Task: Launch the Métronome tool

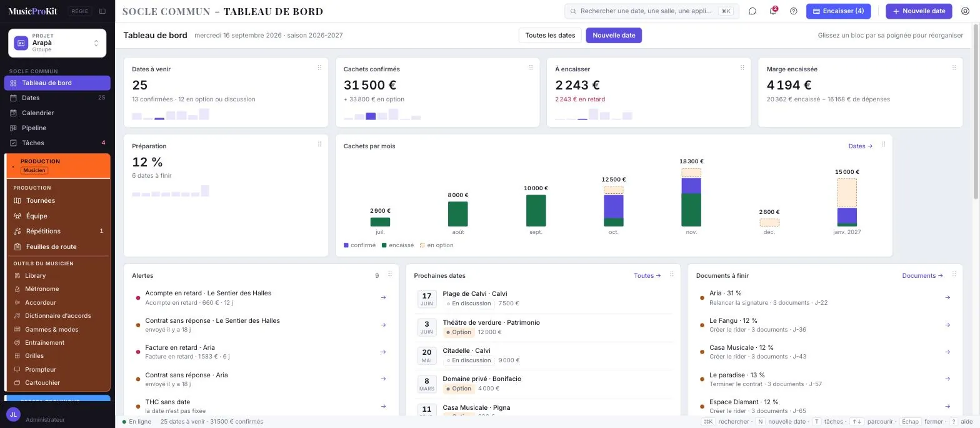Action: click(x=58, y=289)
